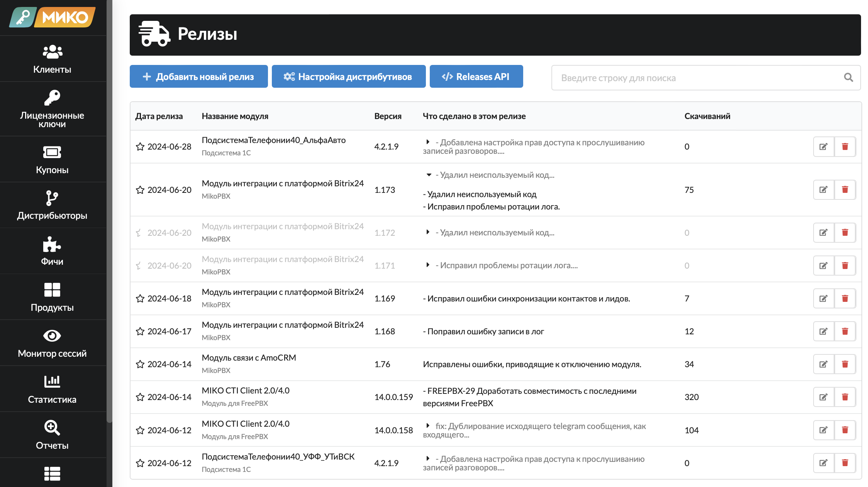Click the list icon at the sidebar bottom

coord(52,473)
